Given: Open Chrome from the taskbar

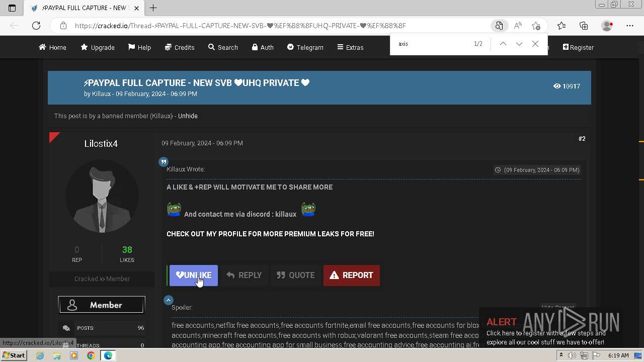Looking at the screenshot, I should point(91,355).
